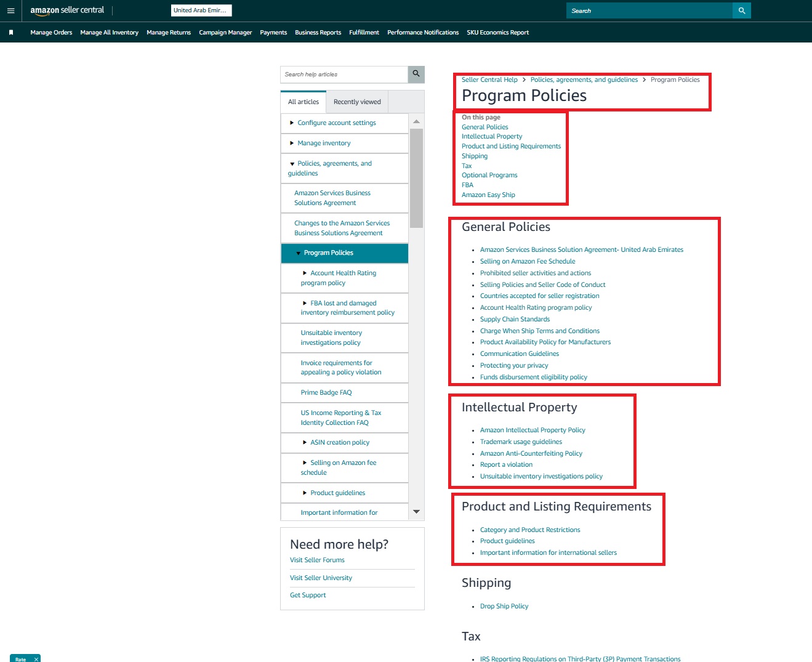Click the Amazon Seller Central logo
Image resolution: width=812 pixels, height=662 pixels.
pos(67,10)
